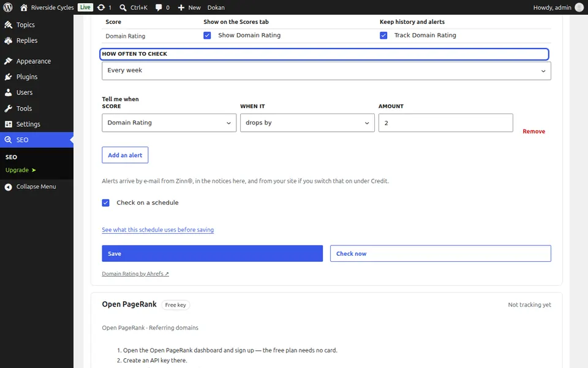The height and width of the screenshot is (368, 588).
Task: Open the drops by condition dropdown
Action: (307, 123)
